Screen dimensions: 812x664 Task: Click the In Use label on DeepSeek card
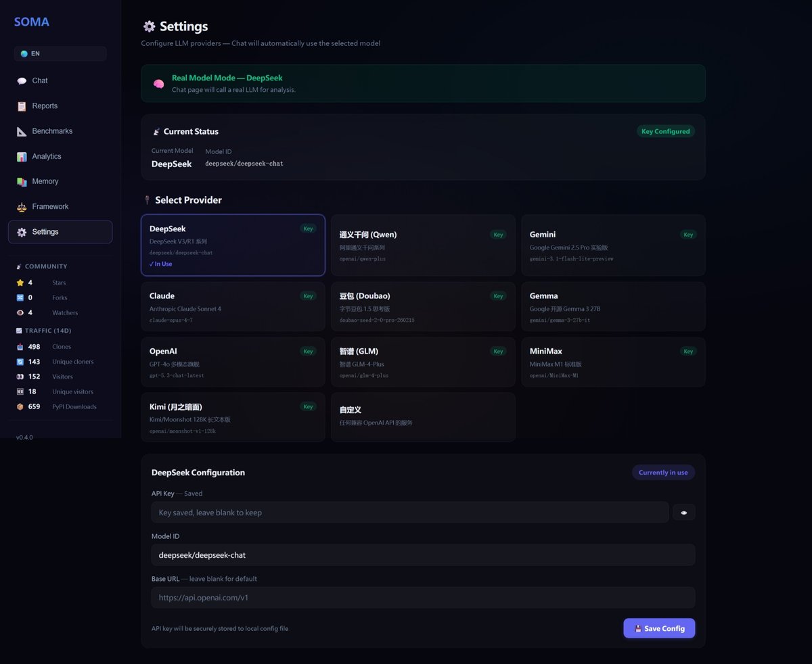pos(161,264)
